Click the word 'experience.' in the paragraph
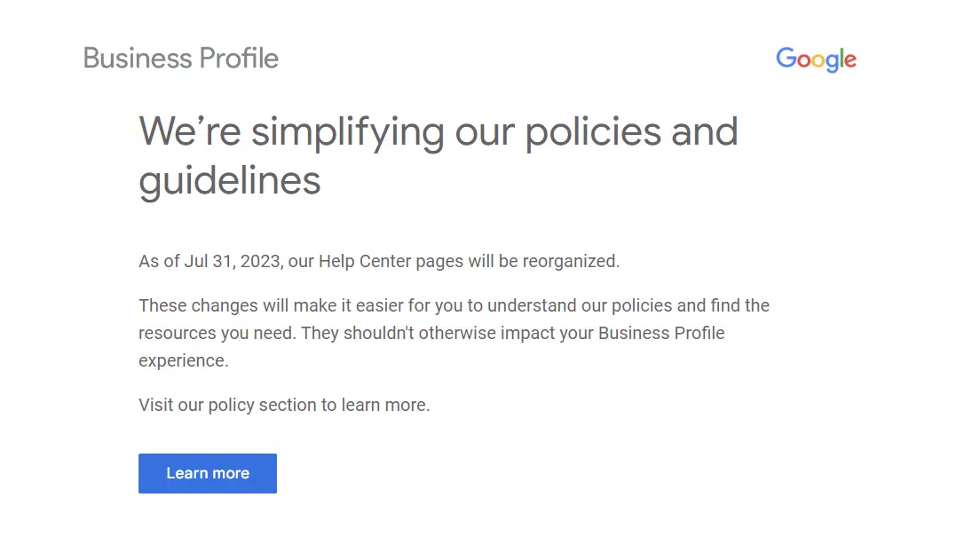This screenshot has width=980, height=537. pyautogui.click(x=183, y=360)
